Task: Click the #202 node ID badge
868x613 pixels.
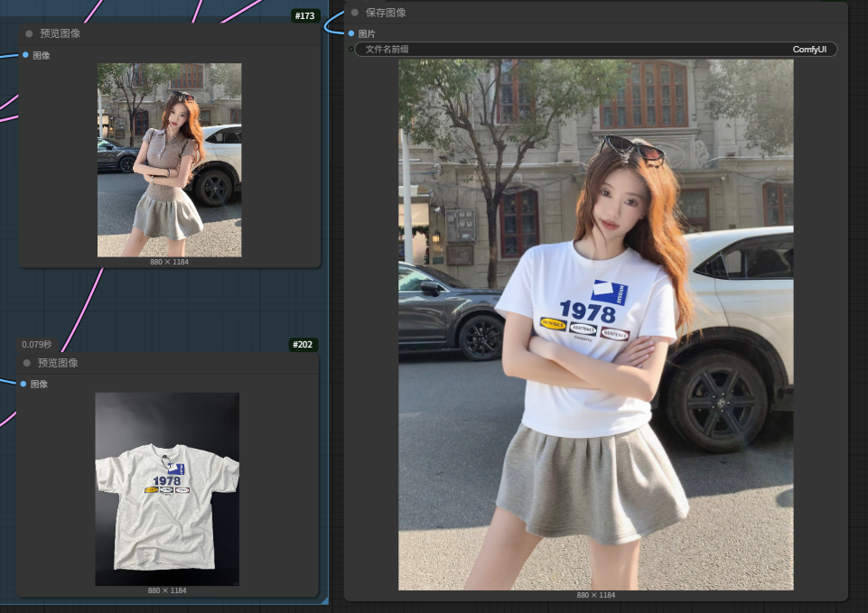Action: [x=303, y=345]
